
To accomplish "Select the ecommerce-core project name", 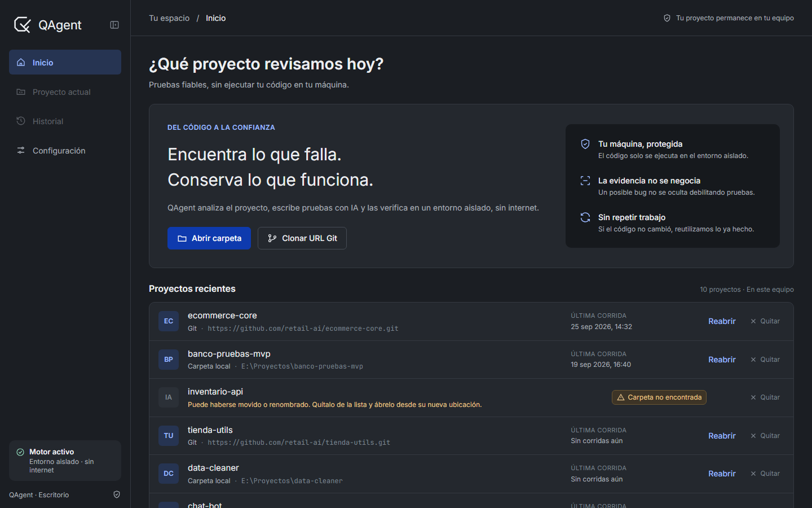I will click(x=222, y=316).
